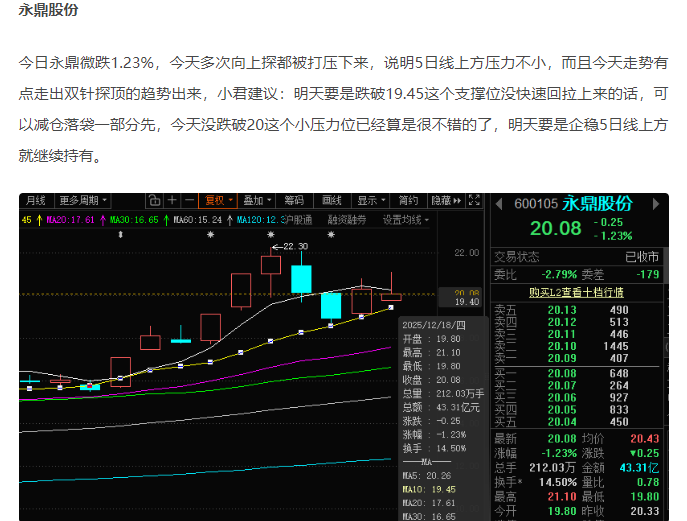Image resolution: width=687 pixels, height=521 pixels.
Task: Click the 卖二 volume 1445
Action: [x=616, y=346]
